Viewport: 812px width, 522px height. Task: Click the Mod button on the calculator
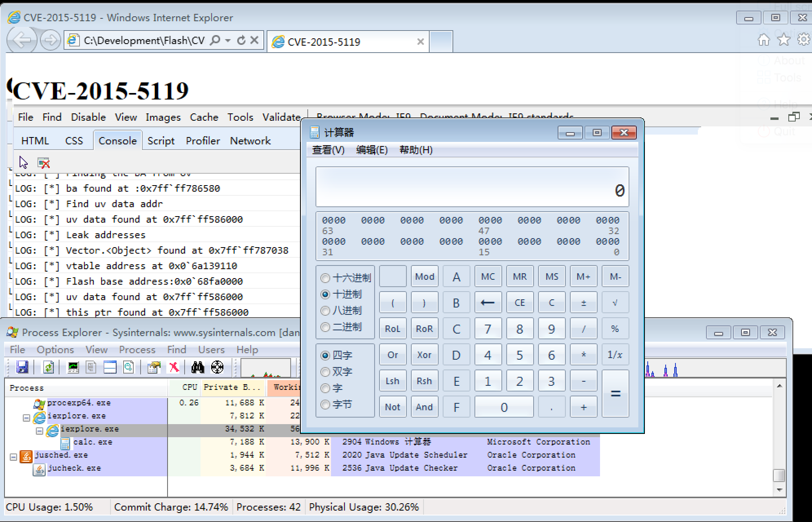[424, 276]
